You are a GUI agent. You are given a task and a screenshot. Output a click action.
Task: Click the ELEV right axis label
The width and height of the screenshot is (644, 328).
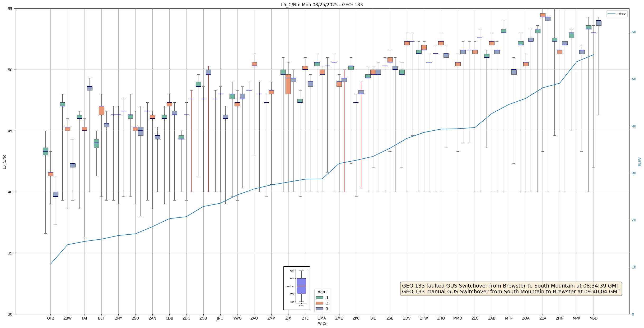(640, 162)
